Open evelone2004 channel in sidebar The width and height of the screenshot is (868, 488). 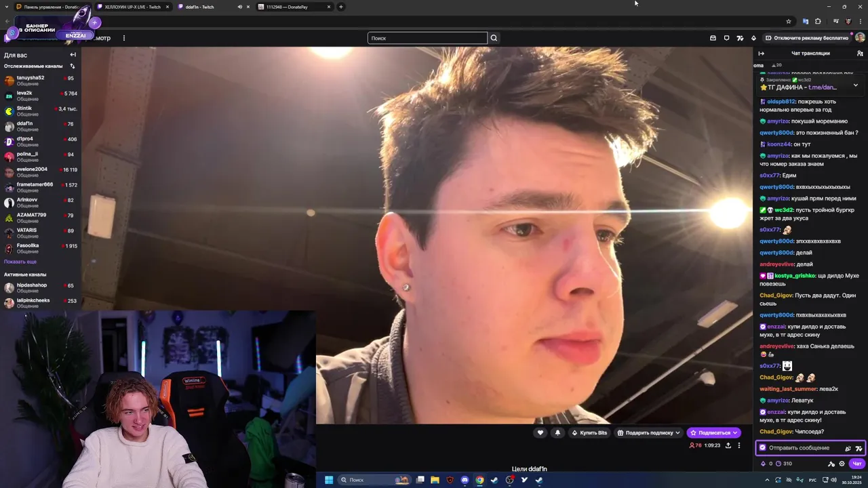pyautogui.click(x=41, y=172)
